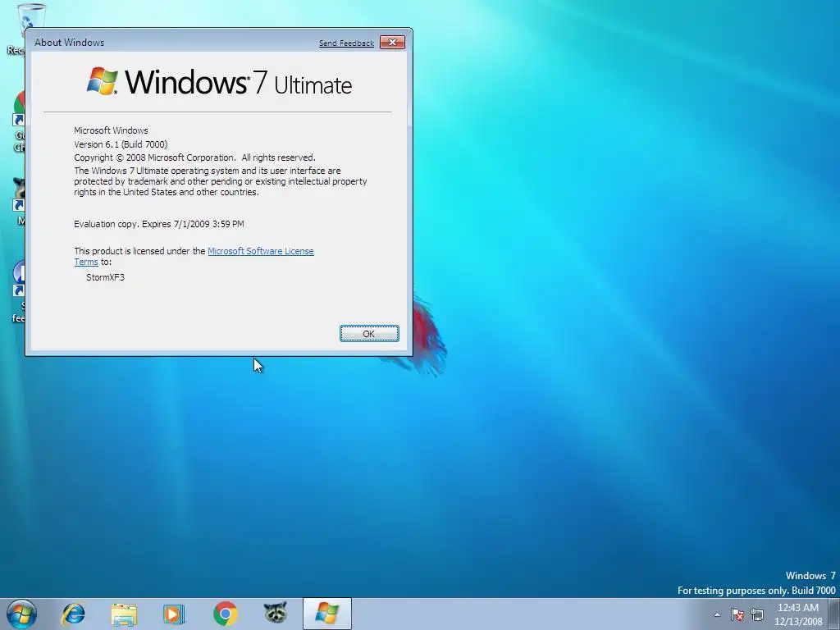Open the Action Center flag icon

pyautogui.click(x=737, y=614)
